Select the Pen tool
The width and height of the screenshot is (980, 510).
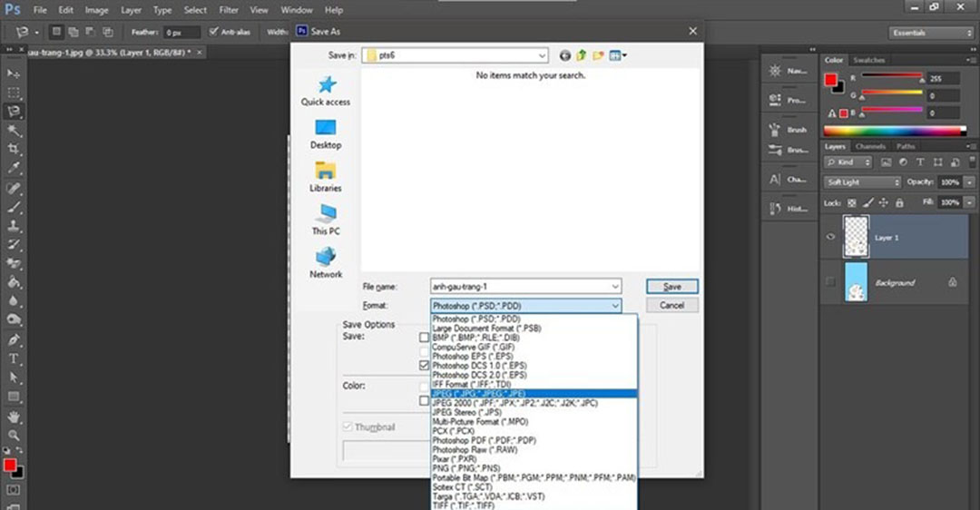pos(13,340)
